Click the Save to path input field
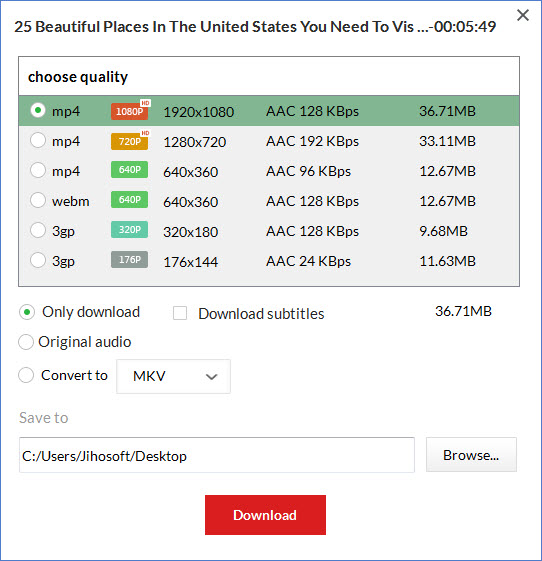 [217, 455]
